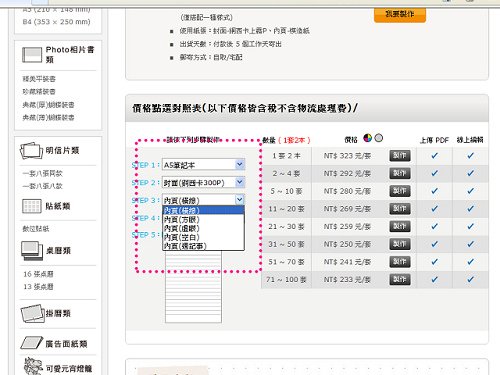500x375 pixels.
Task: Click the 上傳 PDF checkmark in the NT$ 233 row
Action: tap(434, 279)
